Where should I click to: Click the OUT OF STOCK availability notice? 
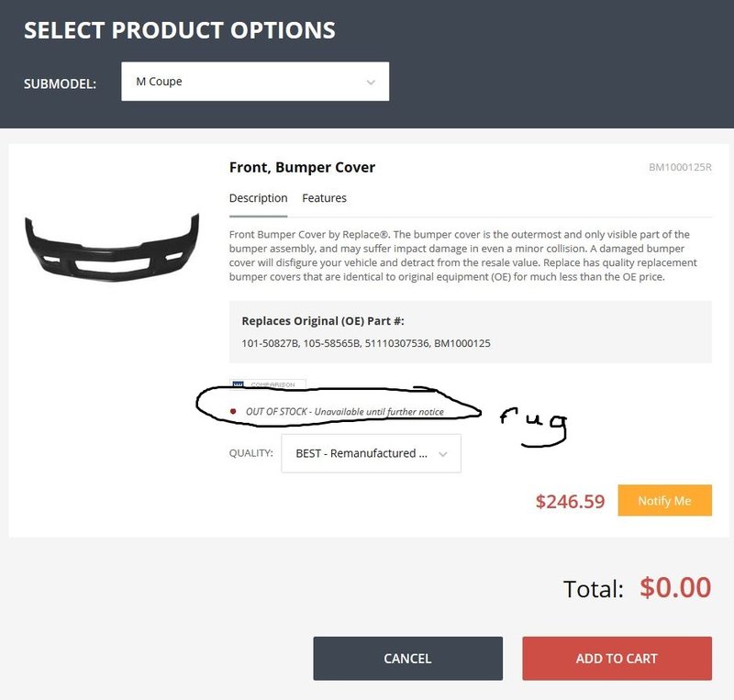(x=345, y=412)
